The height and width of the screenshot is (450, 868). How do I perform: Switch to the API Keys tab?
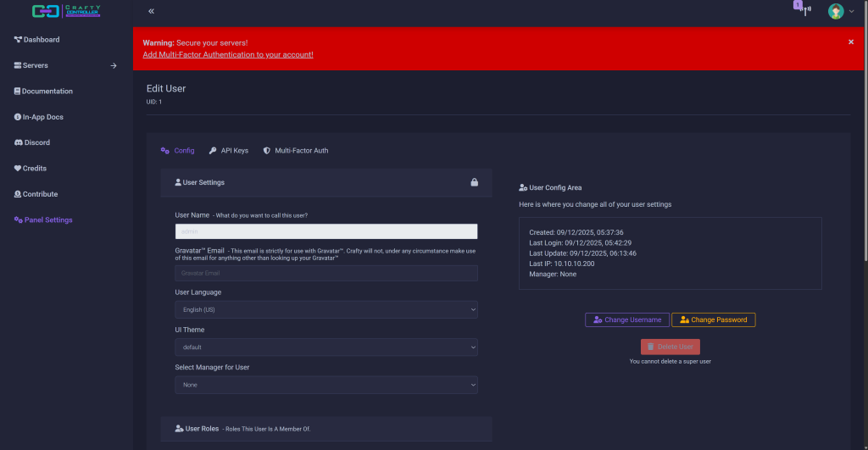click(x=229, y=151)
